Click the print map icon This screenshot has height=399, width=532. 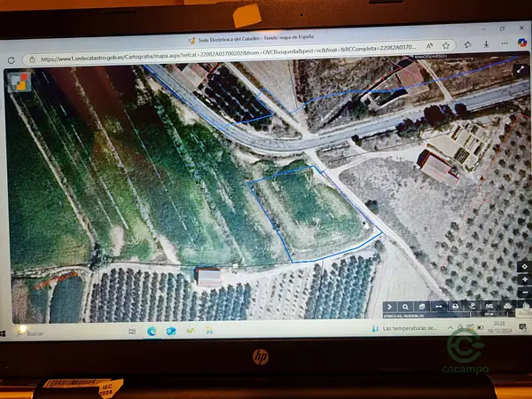point(456,305)
